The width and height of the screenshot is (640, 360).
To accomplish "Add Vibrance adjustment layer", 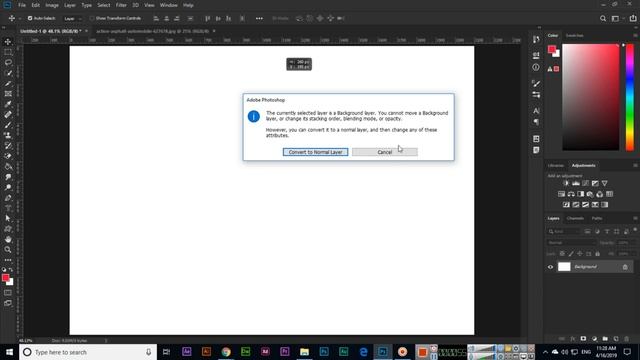I will click(604, 183).
